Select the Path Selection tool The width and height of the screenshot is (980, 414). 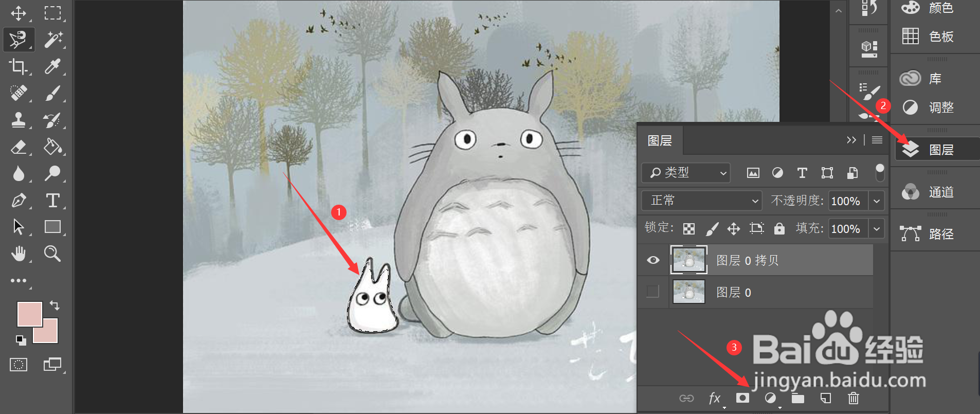(x=19, y=227)
